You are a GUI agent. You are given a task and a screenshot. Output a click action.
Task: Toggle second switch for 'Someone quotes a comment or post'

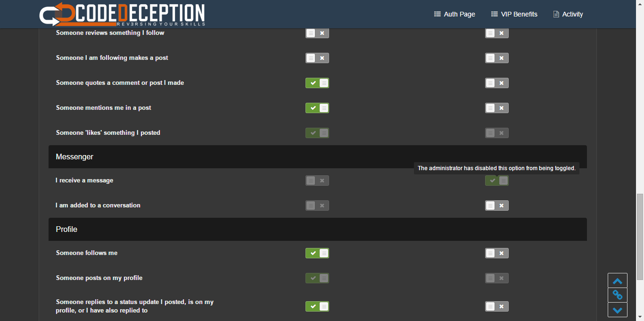point(497,83)
